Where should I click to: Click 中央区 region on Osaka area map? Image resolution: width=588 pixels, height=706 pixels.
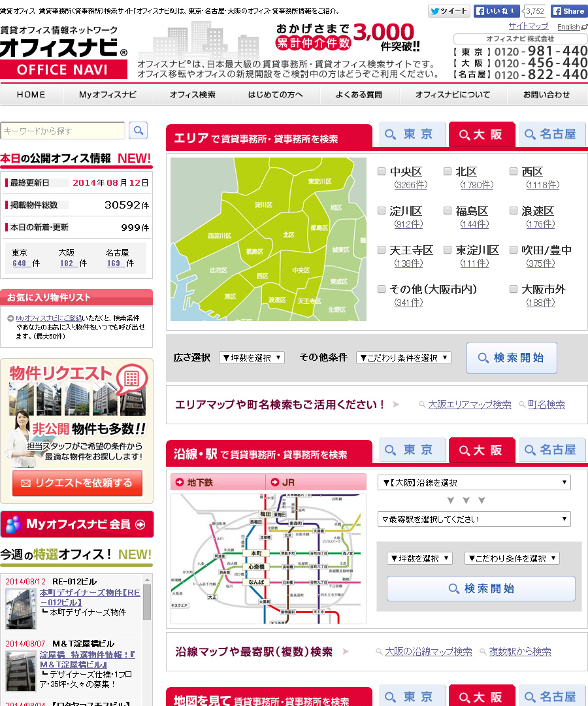pos(301,270)
